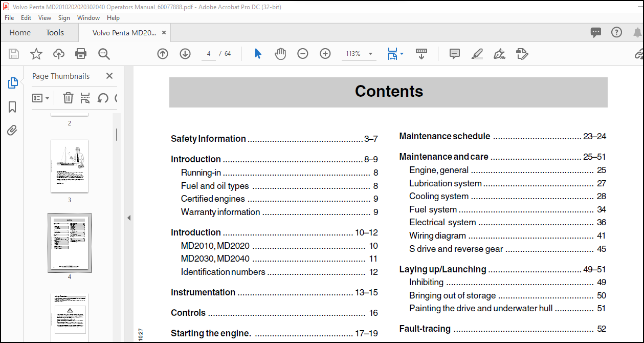Open the comments speech bubble icon
The width and height of the screenshot is (644, 343).
tap(596, 32)
